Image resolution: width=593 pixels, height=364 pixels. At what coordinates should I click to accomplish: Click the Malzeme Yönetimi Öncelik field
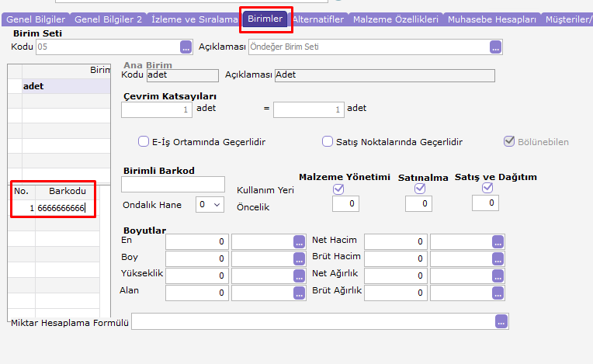point(345,204)
